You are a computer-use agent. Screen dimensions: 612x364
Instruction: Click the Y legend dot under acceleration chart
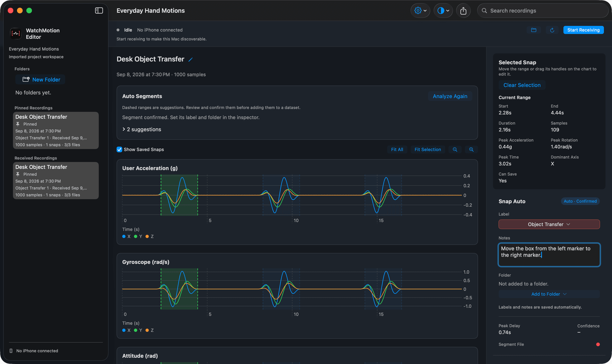[x=136, y=236]
